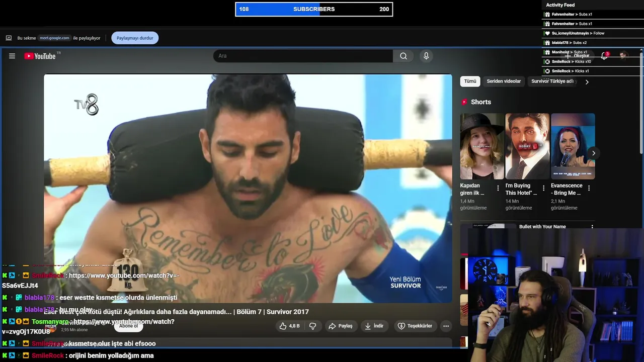Click the meet.google.com sharing source label
This screenshot has height=362, width=644.
click(x=55, y=38)
